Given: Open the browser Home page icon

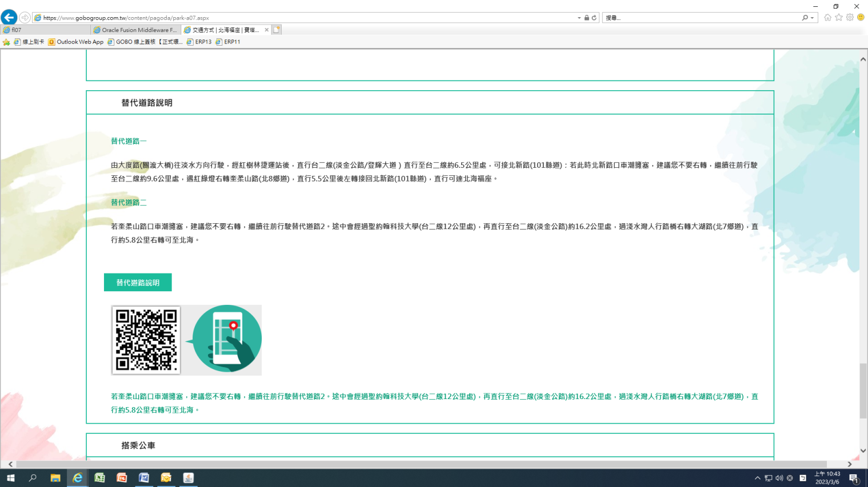Looking at the screenshot, I should pos(827,18).
